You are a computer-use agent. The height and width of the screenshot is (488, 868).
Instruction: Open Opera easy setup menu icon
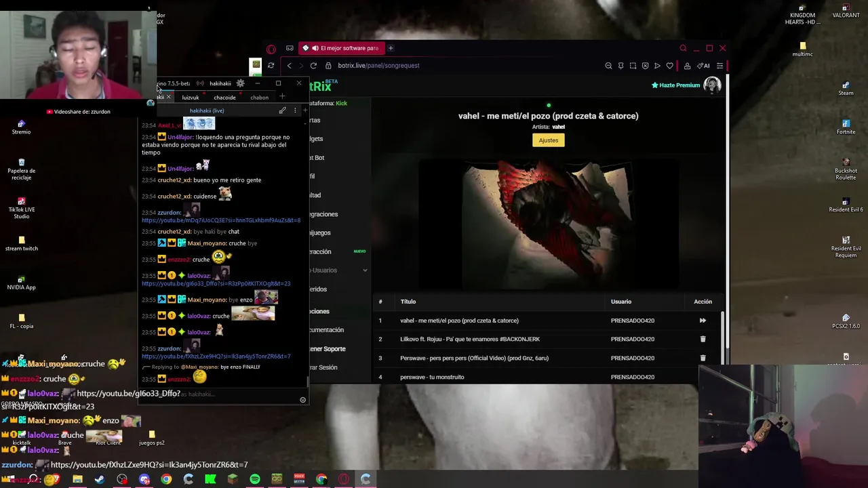(719, 66)
